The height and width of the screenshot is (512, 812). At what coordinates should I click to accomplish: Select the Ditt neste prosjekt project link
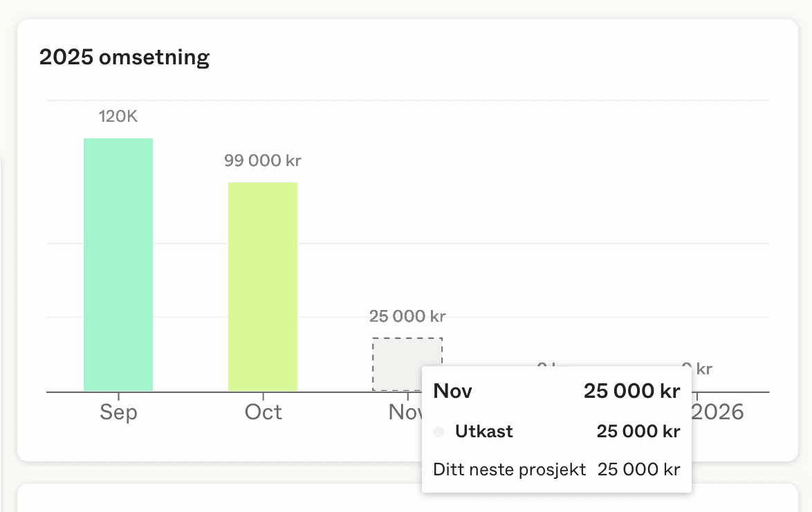[x=508, y=469]
